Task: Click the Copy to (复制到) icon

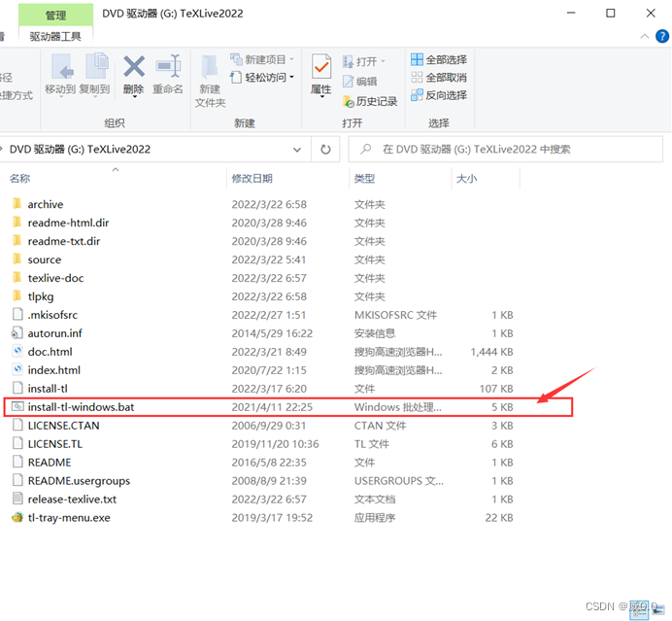Action: pyautogui.click(x=97, y=66)
